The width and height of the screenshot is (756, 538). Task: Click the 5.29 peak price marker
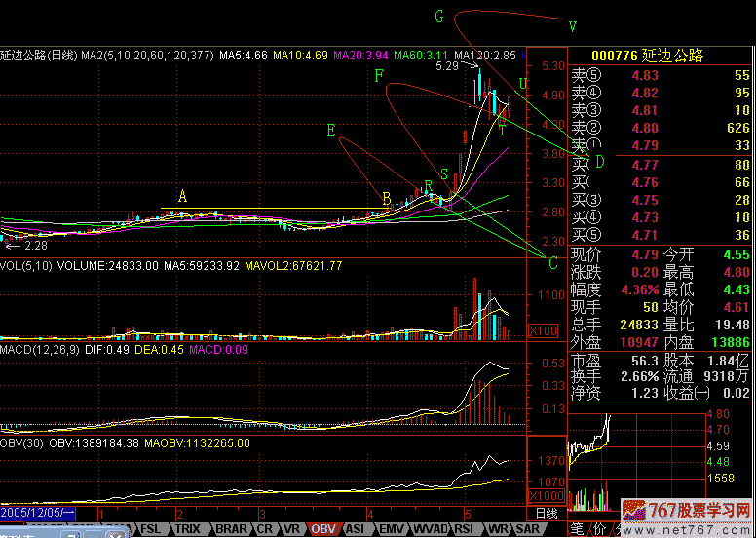pos(448,66)
